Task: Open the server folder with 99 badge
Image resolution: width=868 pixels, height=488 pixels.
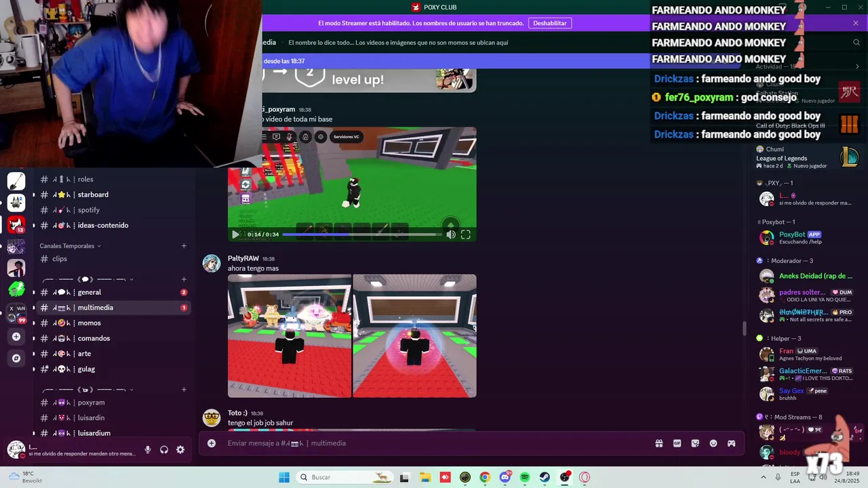Action: 16,312
